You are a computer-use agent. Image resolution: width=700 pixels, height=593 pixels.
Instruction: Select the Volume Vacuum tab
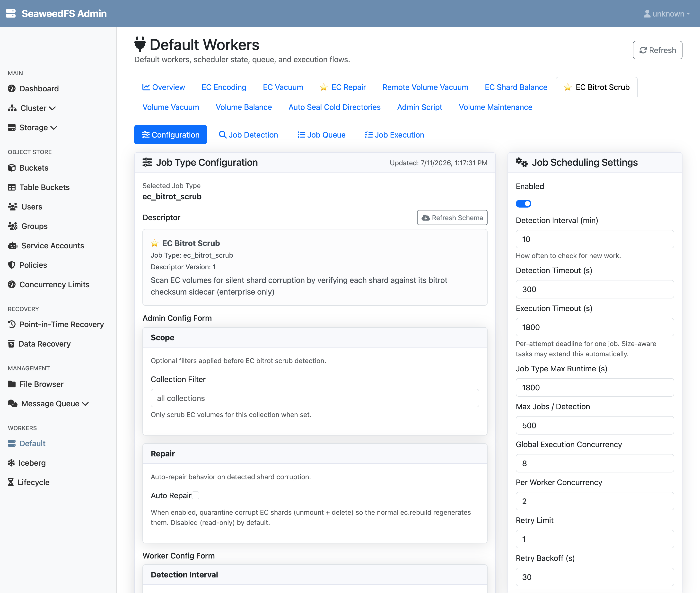pyautogui.click(x=171, y=107)
